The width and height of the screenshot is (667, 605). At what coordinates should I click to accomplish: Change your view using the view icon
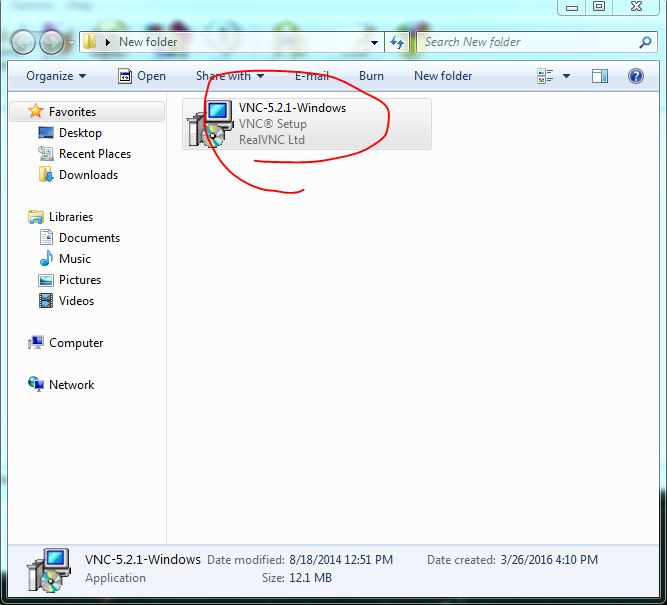coord(545,76)
